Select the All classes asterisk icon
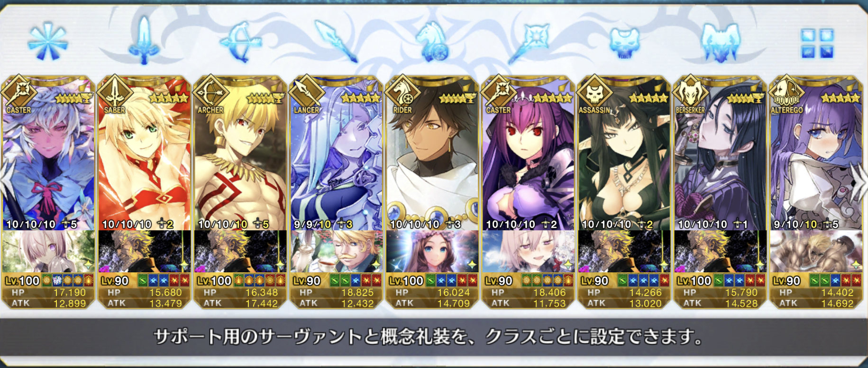 (47, 42)
